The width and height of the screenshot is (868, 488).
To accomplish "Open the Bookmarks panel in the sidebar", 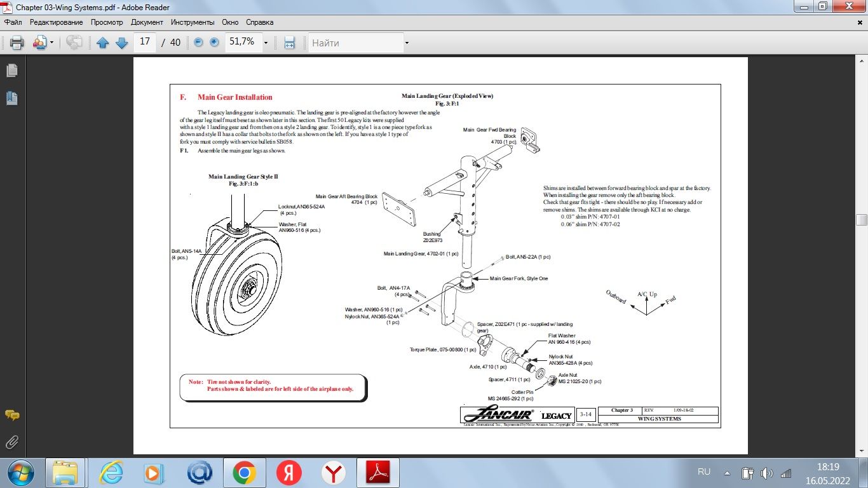I will 10,98.
